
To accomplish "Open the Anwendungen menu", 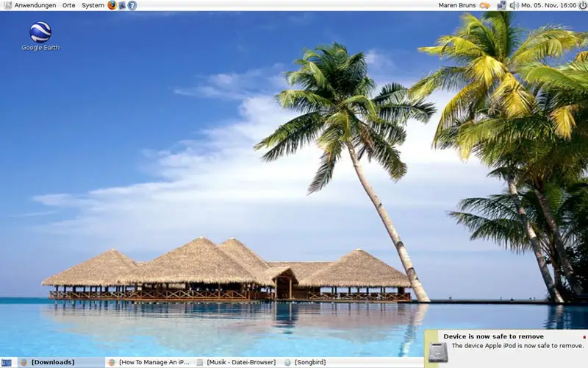I will click(x=35, y=5).
